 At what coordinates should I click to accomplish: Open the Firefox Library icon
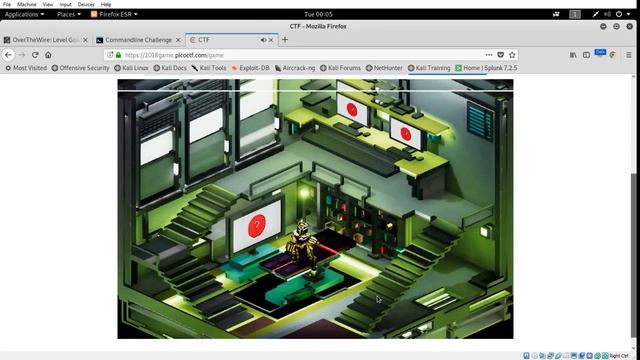pos(573,55)
